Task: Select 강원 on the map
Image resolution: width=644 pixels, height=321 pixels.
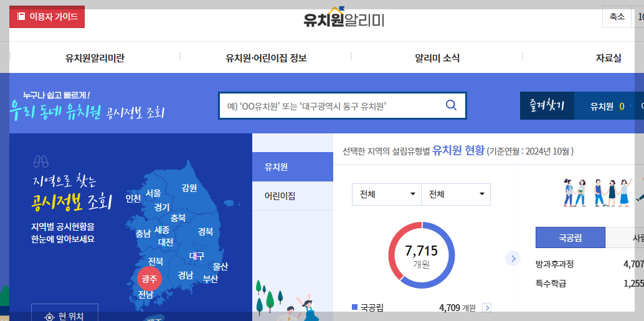Action: click(189, 188)
